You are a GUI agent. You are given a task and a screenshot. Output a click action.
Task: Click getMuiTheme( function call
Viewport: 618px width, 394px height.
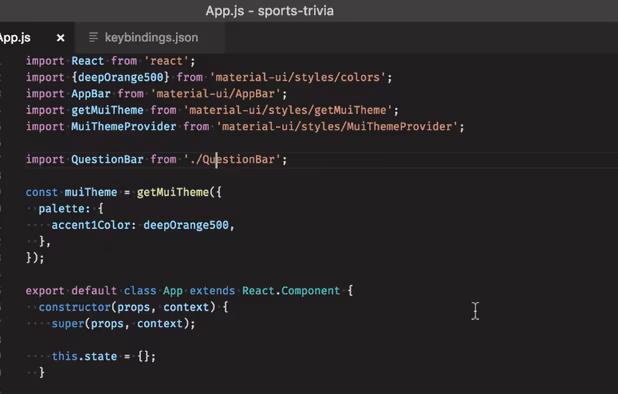pyautogui.click(x=176, y=192)
